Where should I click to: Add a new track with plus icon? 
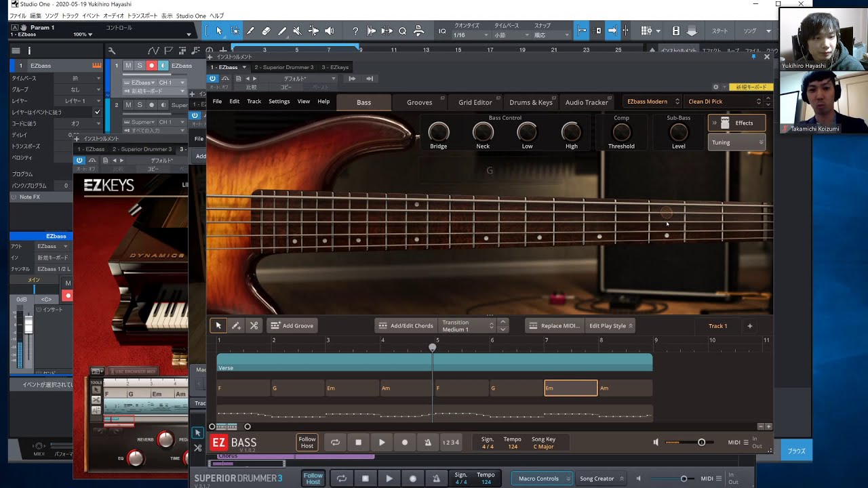coord(749,326)
